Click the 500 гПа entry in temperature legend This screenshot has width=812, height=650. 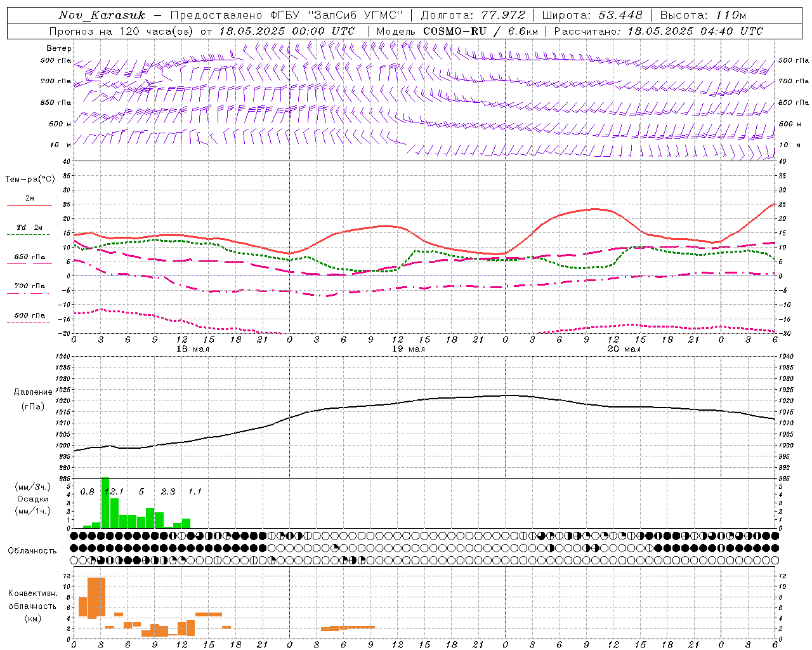[x=30, y=315]
